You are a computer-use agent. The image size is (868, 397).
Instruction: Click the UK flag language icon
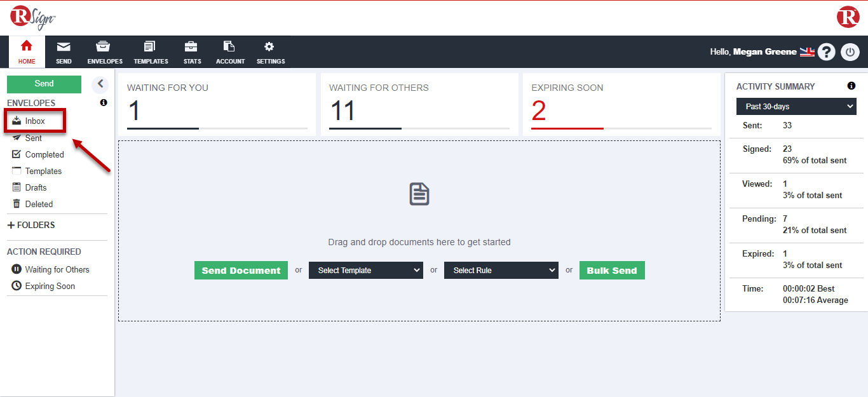(x=807, y=52)
